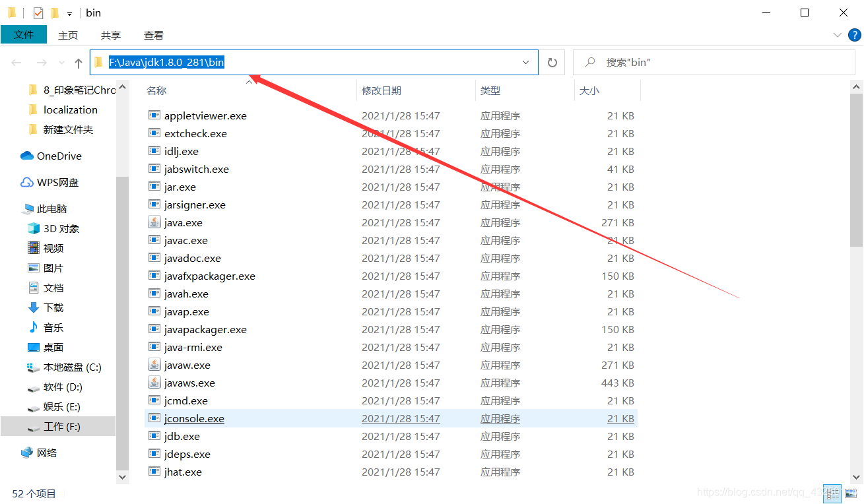Screen dimensions: 864x504
Task: Expand the ribbon with the chevron
Action: click(x=837, y=35)
